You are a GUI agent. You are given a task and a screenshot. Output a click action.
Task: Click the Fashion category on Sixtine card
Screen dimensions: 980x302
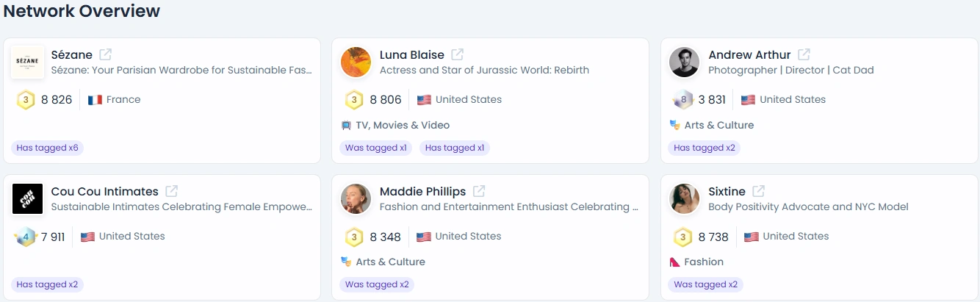[703, 262]
